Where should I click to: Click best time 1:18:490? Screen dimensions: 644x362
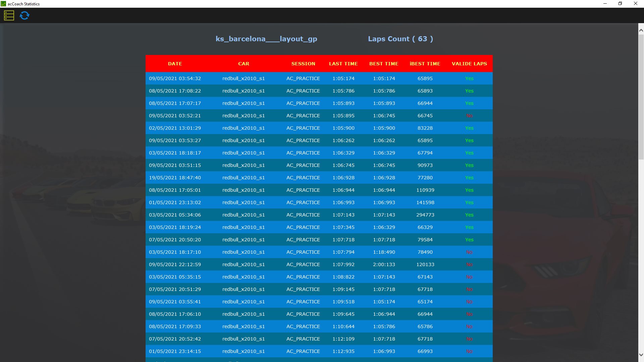click(x=384, y=252)
